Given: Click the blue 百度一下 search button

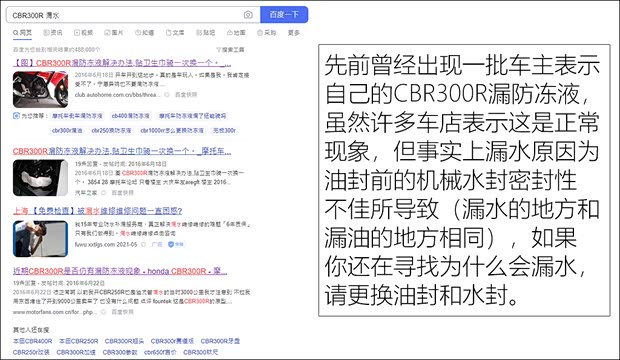Looking at the screenshot, I should 284,15.
